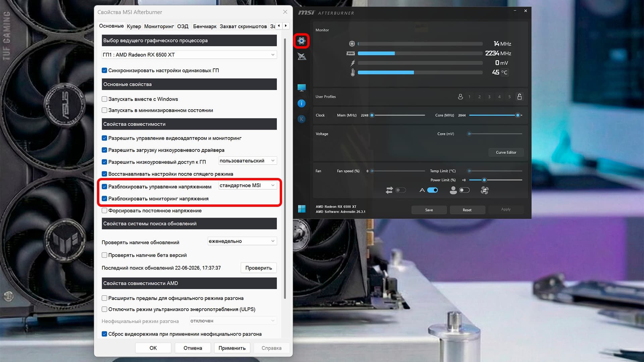This screenshot has width=644, height=362.
Task: Click the fan with arrows icon
Action: pos(484,190)
